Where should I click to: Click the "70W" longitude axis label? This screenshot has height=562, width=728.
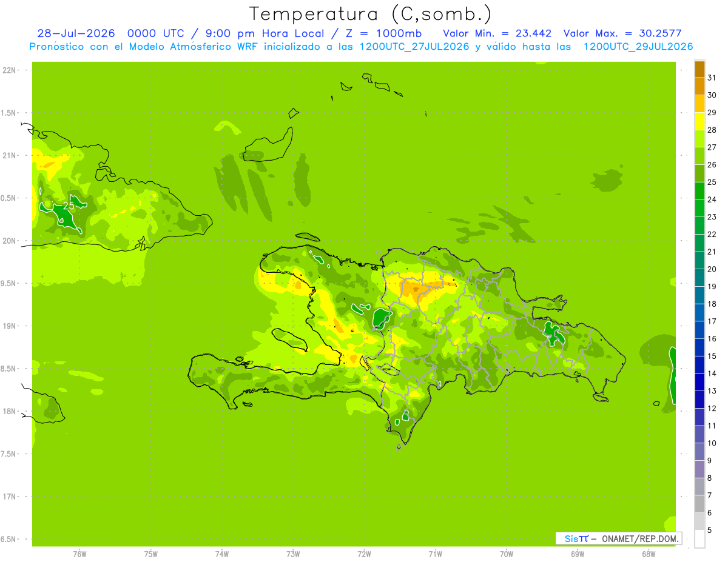pos(507,554)
